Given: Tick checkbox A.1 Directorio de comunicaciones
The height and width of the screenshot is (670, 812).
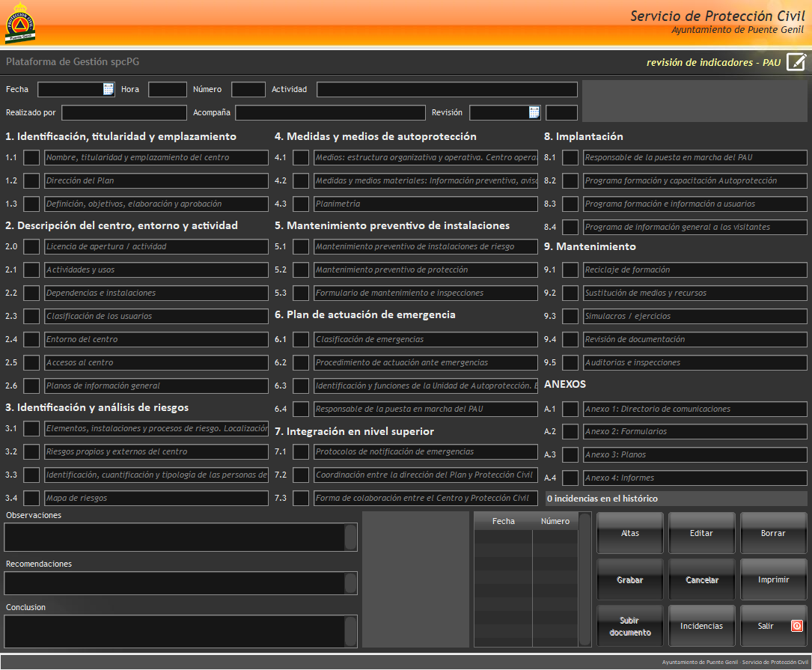Looking at the screenshot, I should point(570,409).
